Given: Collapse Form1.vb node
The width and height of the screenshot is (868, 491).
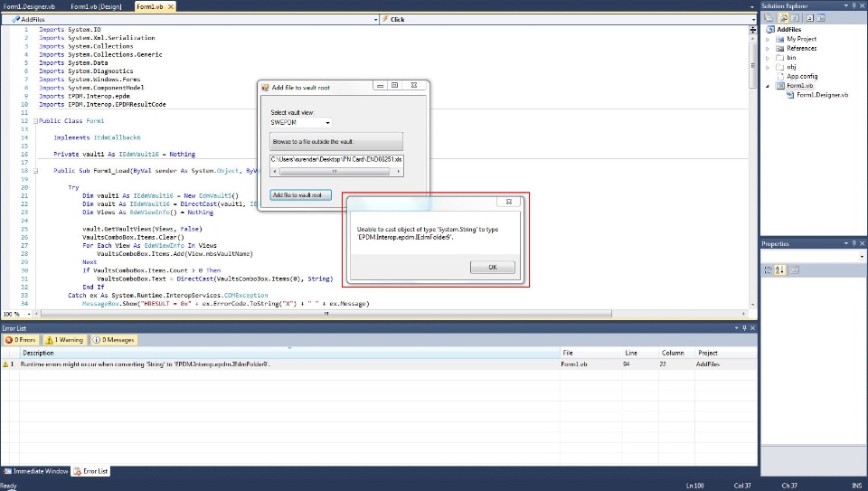Looking at the screenshot, I should tap(768, 86).
